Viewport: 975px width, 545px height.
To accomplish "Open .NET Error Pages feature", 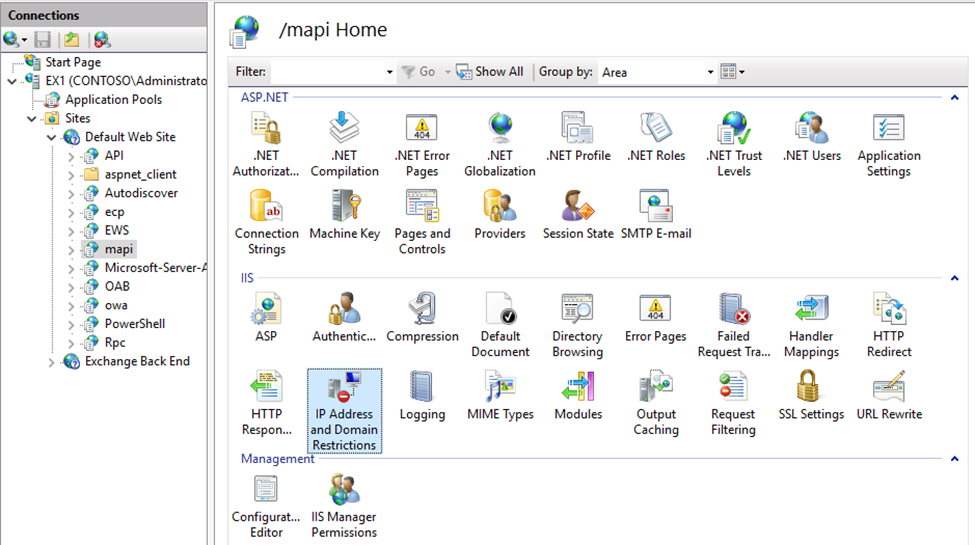I will pos(422,144).
